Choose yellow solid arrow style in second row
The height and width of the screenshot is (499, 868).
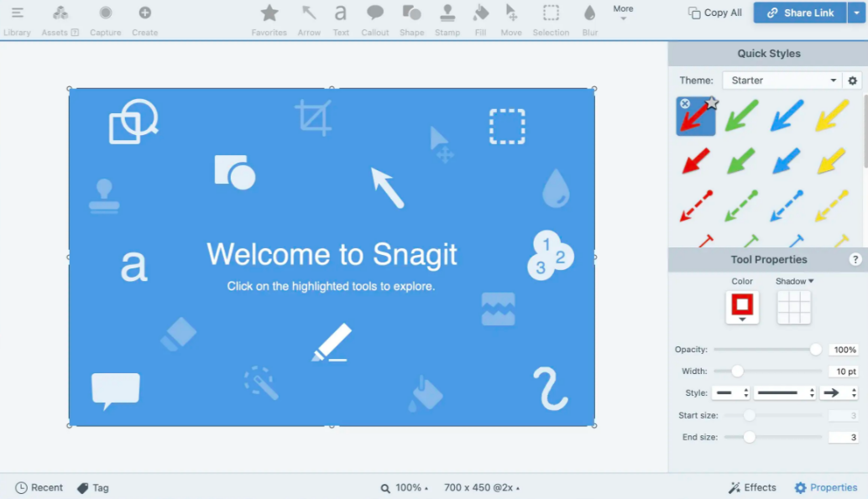tap(832, 161)
